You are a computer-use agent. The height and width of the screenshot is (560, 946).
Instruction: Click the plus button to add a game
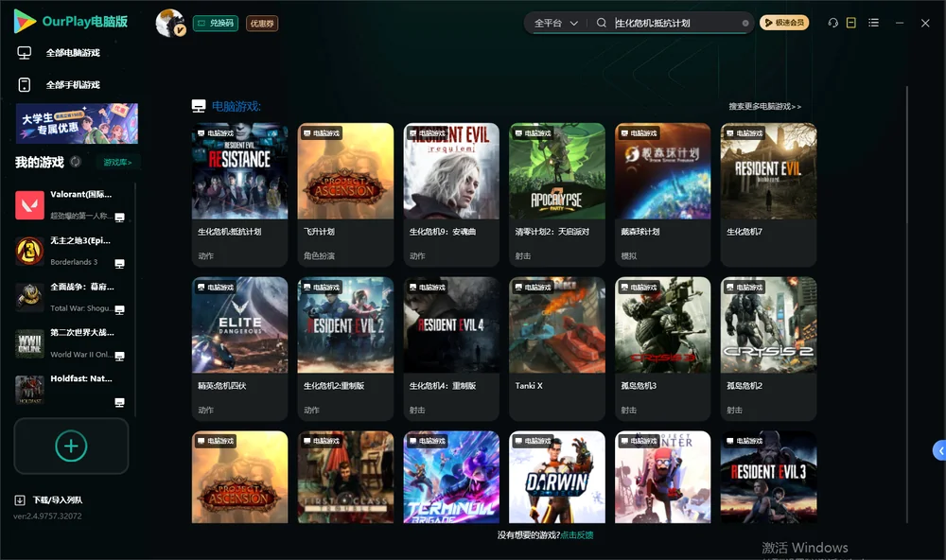71,446
